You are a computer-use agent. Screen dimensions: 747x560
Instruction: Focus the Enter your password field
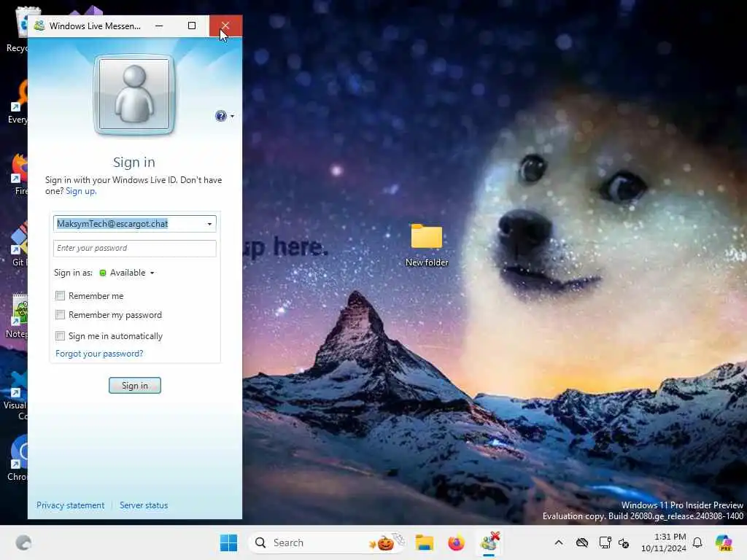(135, 248)
